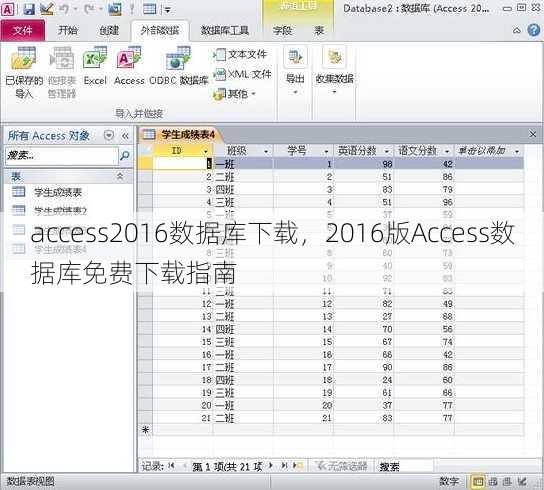
Task: Switch to the 创建 ribbon tab
Action: [109, 31]
